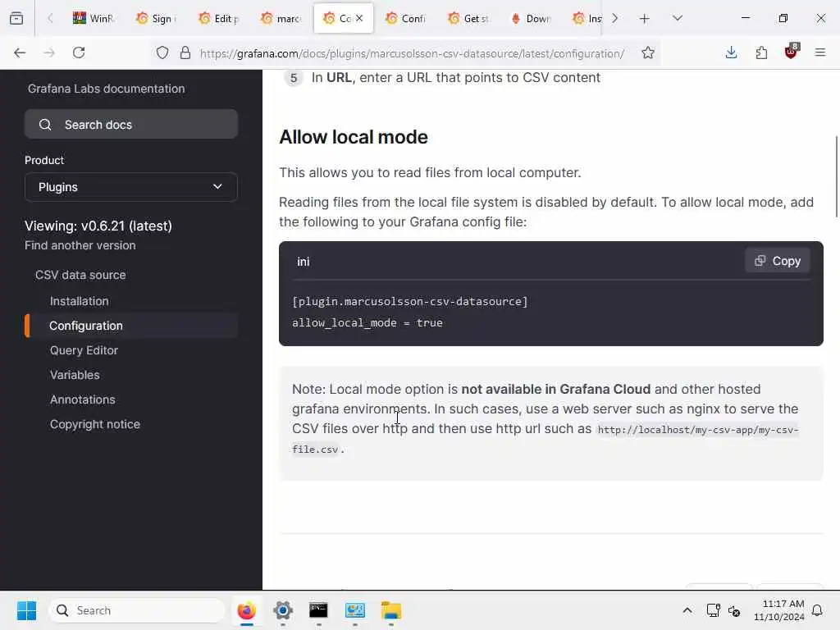
Task: Click the [plugin.marcusolsson-csv-datasource] line
Action: pos(410,302)
